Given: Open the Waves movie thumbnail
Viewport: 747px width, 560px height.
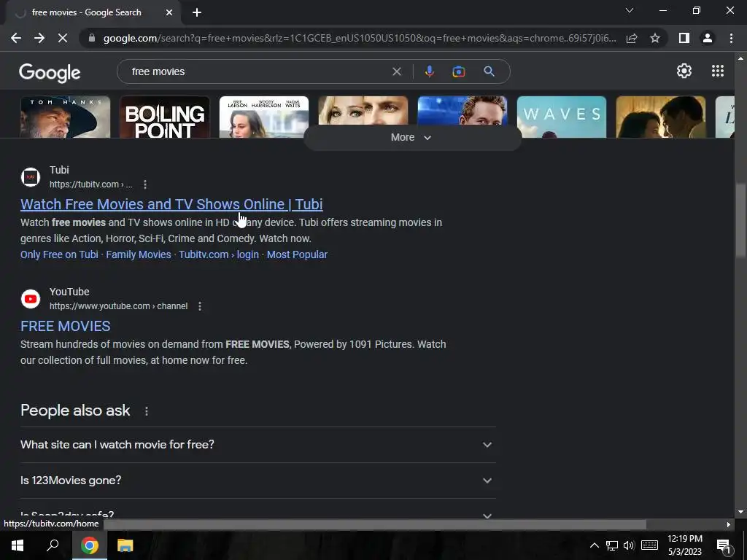Looking at the screenshot, I should point(562,117).
